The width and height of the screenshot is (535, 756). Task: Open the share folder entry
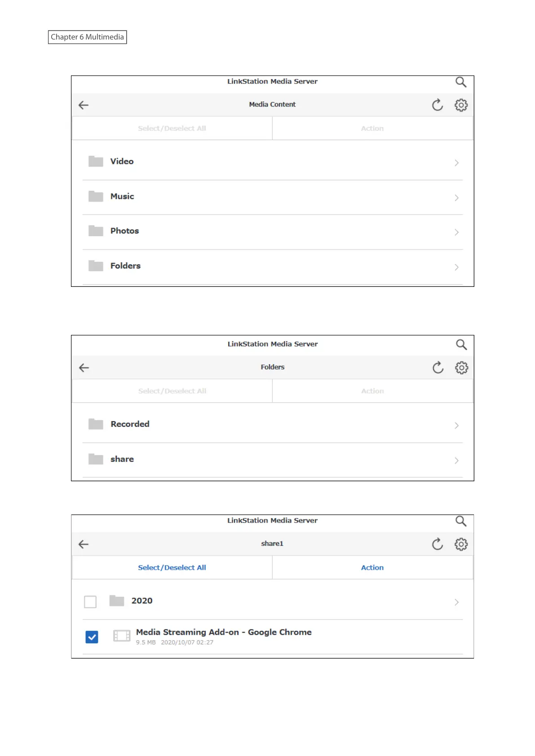click(x=122, y=459)
